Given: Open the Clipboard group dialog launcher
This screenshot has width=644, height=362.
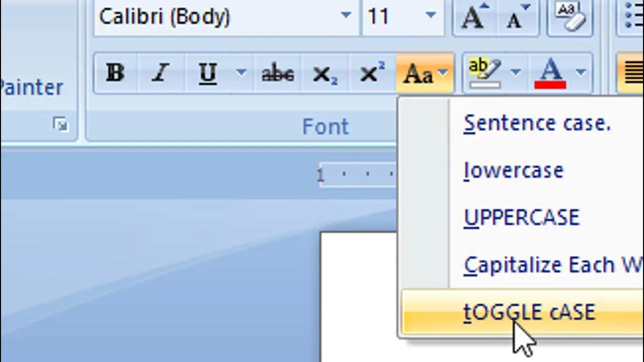Looking at the screenshot, I should point(60,124).
